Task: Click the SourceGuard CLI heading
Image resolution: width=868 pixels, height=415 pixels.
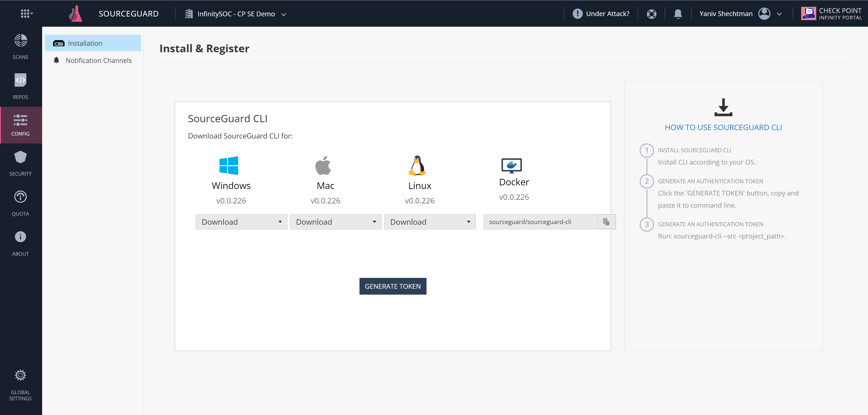Action: (x=227, y=119)
